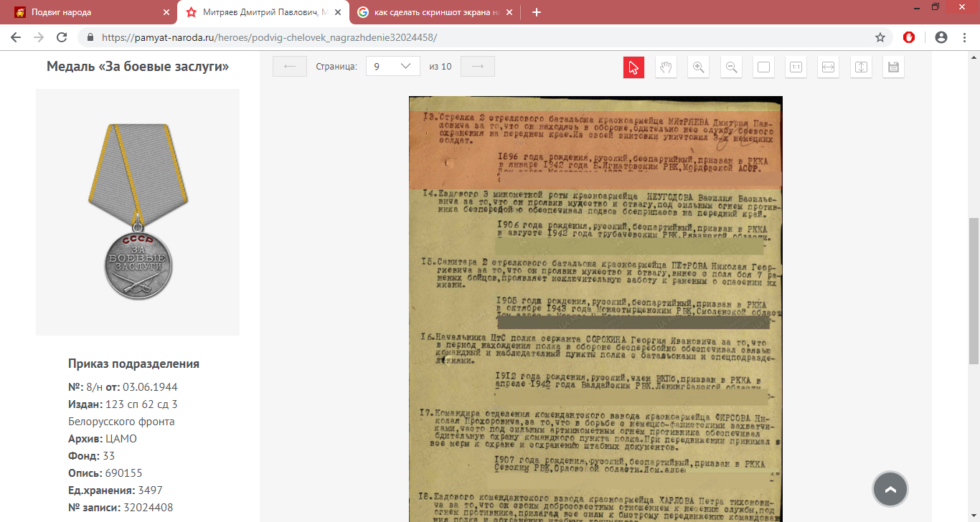The height and width of the screenshot is (522, 980).
Task: Zoom in on the document
Action: pyautogui.click(x=698, y=67)
